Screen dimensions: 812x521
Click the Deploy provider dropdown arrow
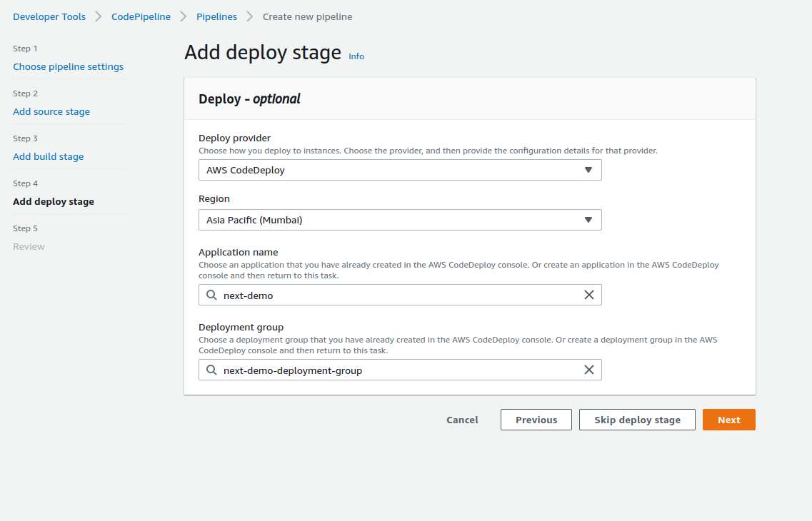point(588,170)
